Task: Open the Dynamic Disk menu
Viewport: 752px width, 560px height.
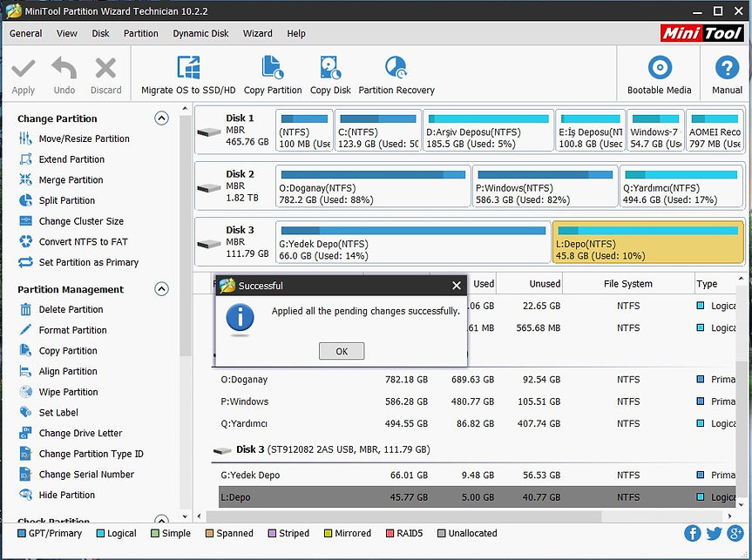Action: coord(200,34)
